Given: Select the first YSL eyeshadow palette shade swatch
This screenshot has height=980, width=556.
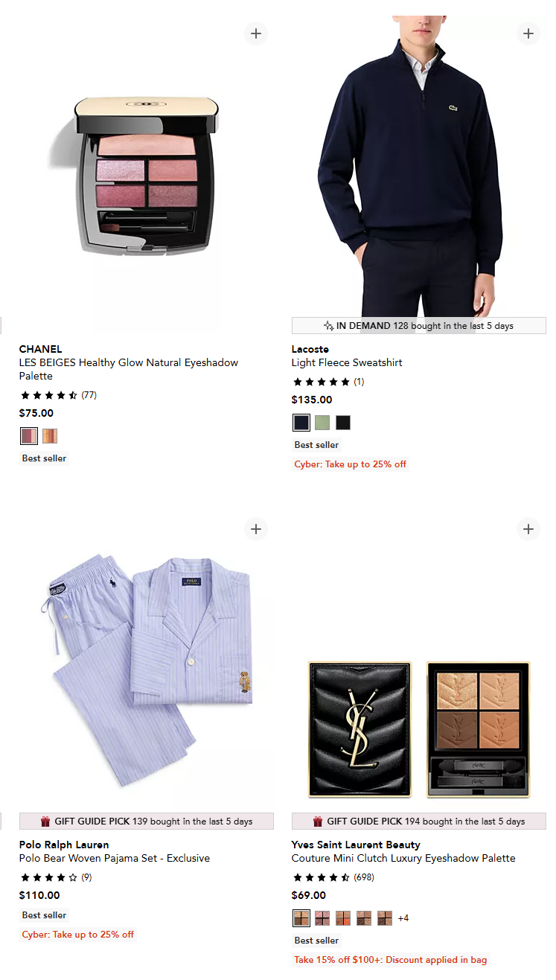Looking at the screenshot, I should (x=301, y=918).
